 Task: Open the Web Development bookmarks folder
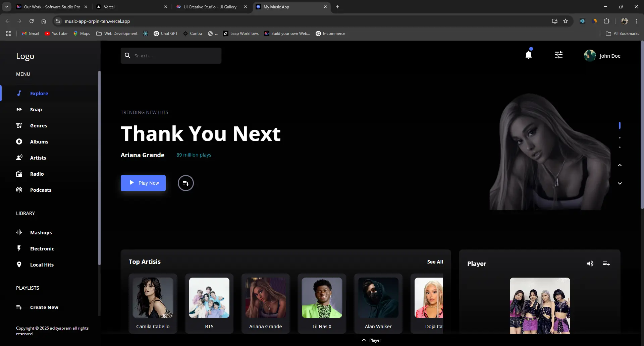pos(117,34)
